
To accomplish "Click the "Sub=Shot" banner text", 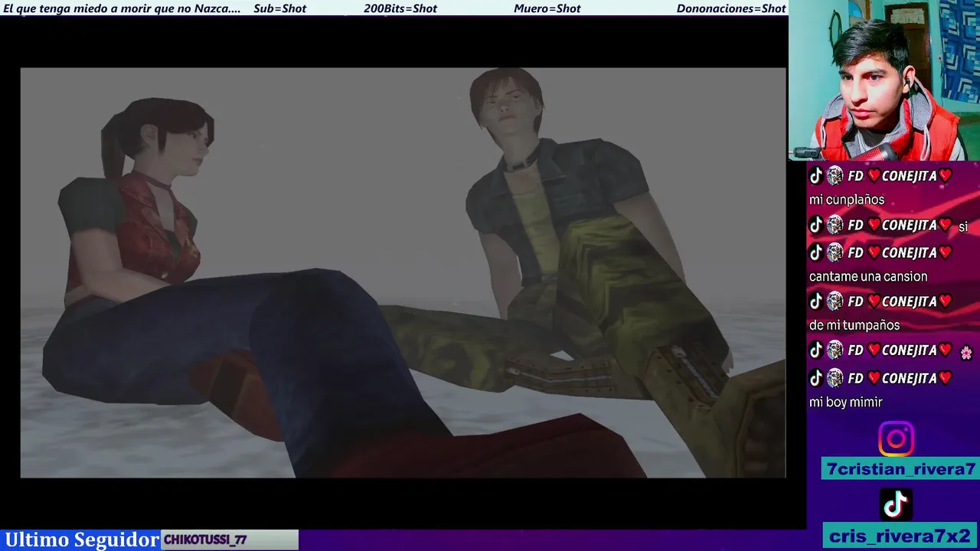I will click(x=279, y=8).
